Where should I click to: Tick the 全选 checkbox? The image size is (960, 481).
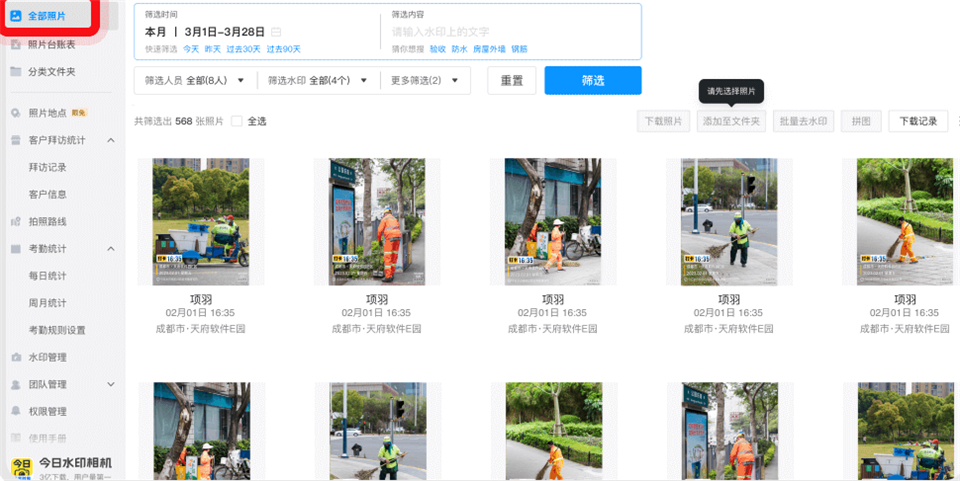click(x=237, y=121)
